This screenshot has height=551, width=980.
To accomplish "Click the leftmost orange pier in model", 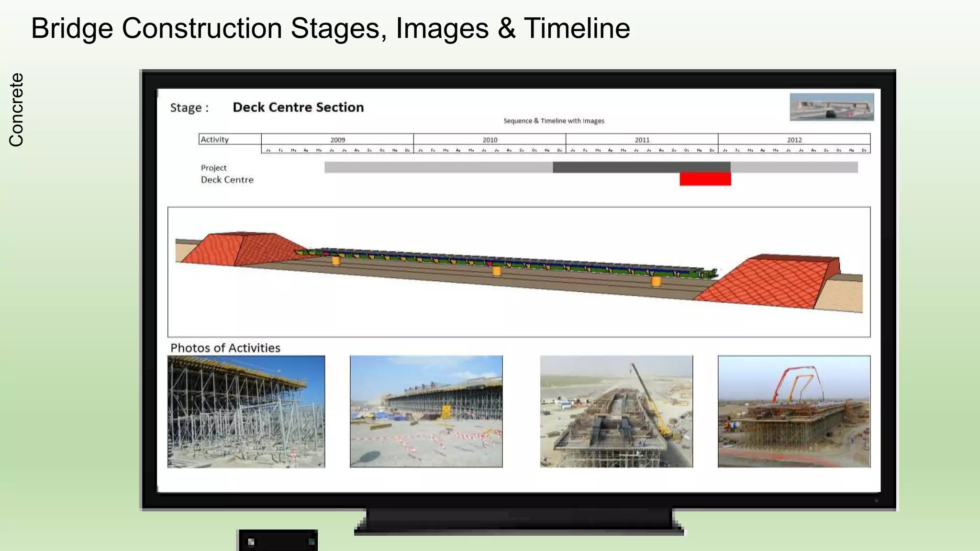I will [x=336, y=261].
